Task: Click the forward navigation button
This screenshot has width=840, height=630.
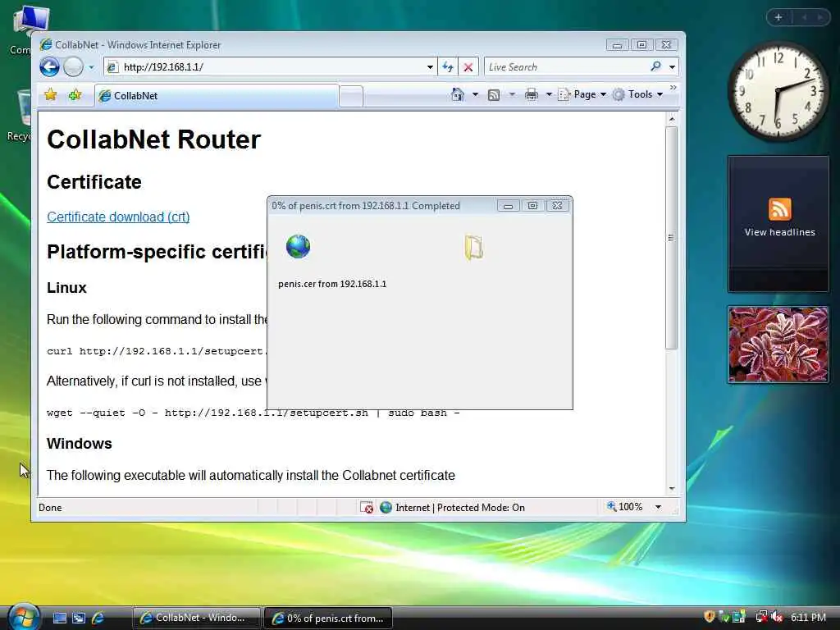Action: pos(73,67)
